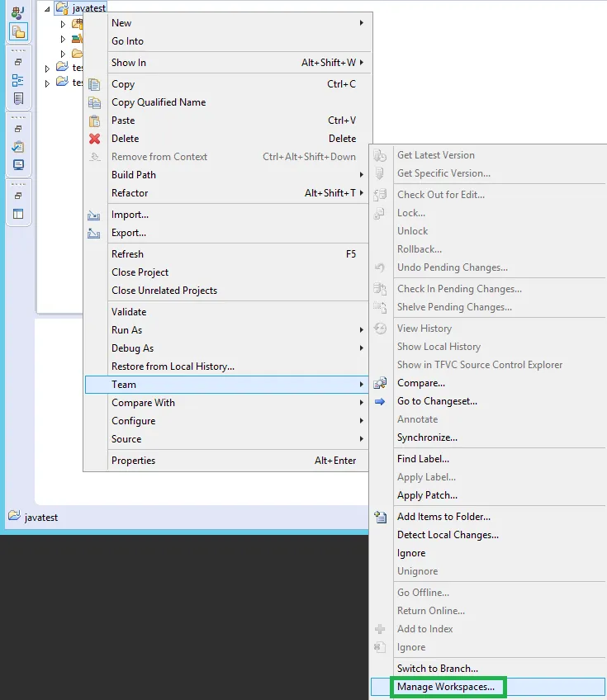Click the Import icon
Viewport: 607px width, 700px height.
click(94, 215)
